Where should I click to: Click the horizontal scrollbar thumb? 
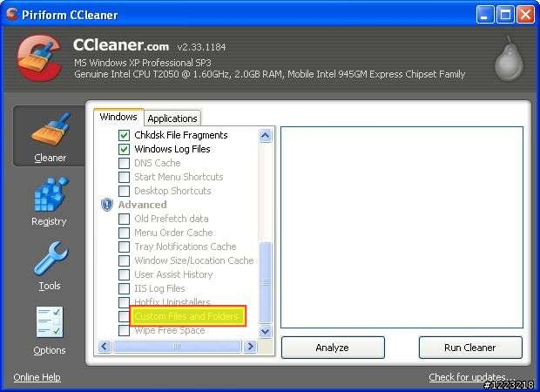(x=177, y=346)
